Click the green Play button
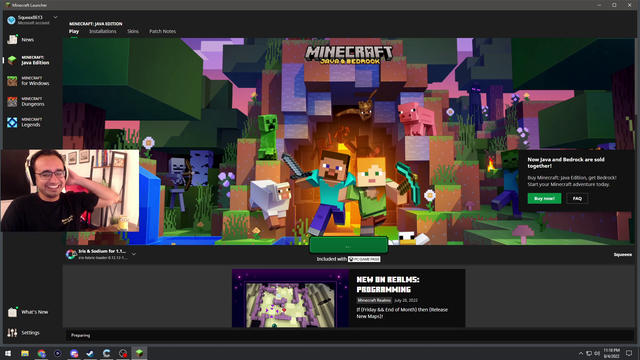The height and width of the screenshot is (360, 640). pyautogui.click(x=349, y=246)
